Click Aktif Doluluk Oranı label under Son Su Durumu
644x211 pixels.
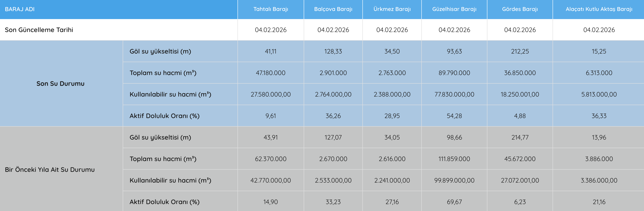pyautogui.click(x=164, y=116)
